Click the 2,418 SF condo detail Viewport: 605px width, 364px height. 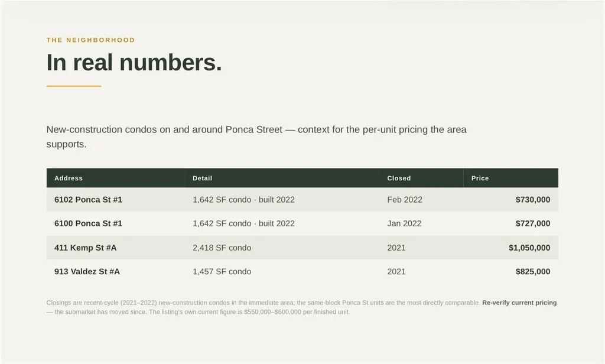(222, 248)
